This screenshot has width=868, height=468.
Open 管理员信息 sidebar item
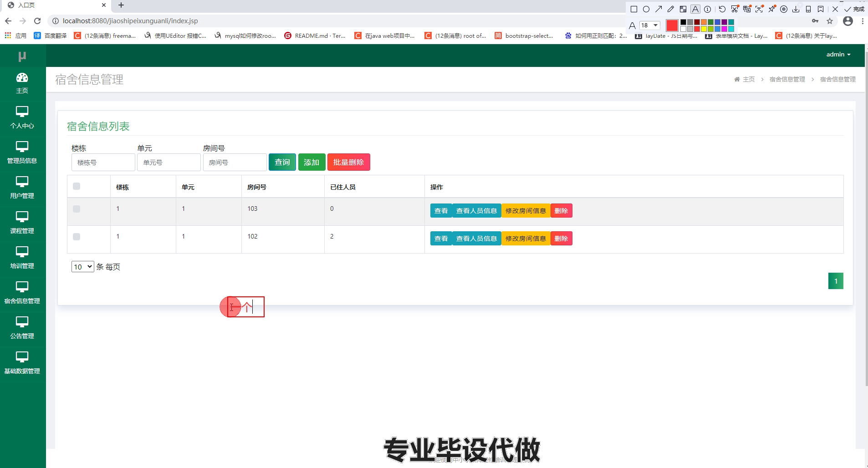point(22,153)
